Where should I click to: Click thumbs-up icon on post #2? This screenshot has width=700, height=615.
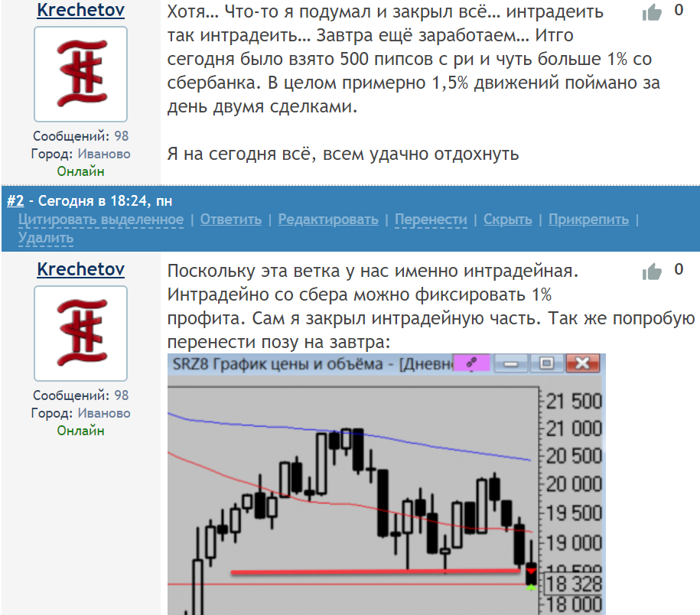click(x=652, y=271)
